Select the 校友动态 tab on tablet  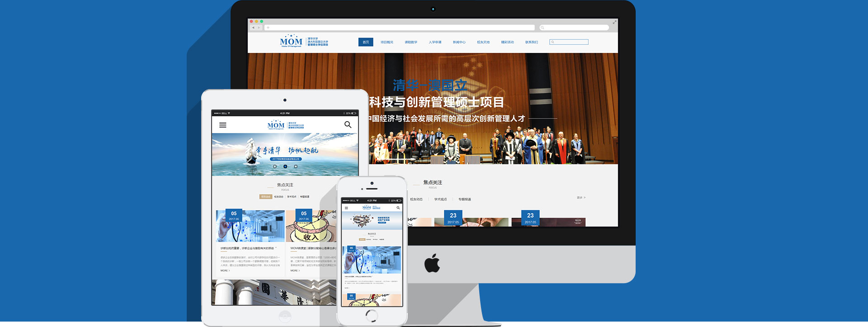click(x=278, y=197)
